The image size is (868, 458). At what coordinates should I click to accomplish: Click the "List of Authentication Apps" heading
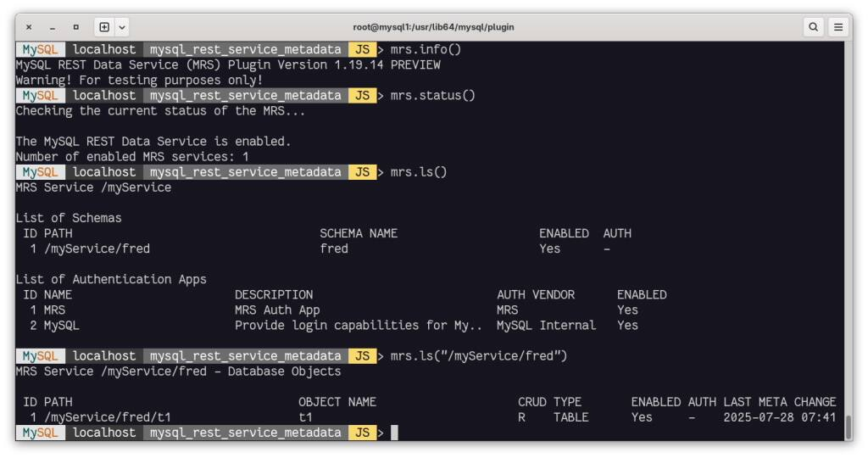tap(111, 279)
